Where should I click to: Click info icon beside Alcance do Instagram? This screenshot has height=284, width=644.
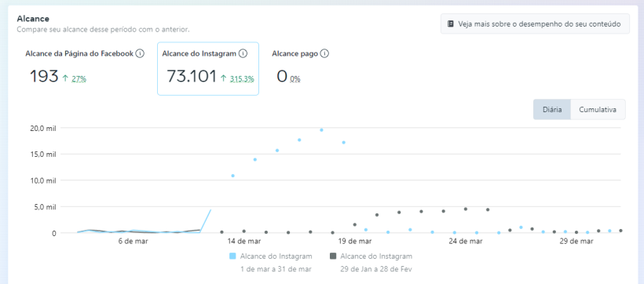[243, 54]
